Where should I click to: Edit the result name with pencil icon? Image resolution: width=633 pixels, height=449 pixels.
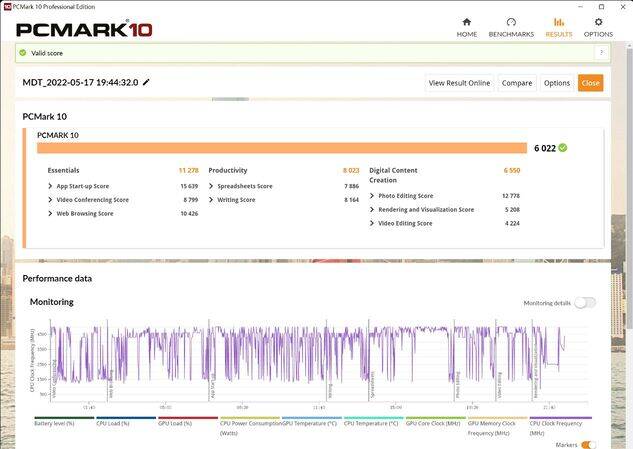(x=146, y=82)
